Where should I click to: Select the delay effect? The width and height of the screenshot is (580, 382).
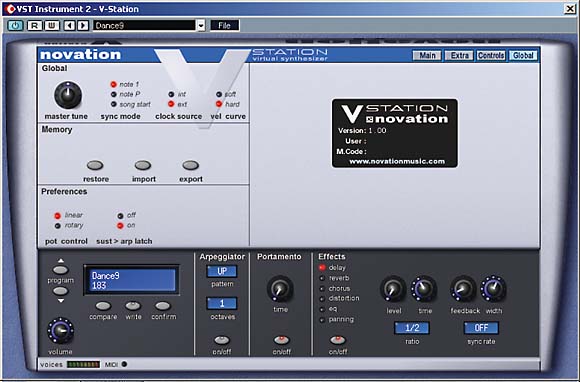[x=322, y=267]
